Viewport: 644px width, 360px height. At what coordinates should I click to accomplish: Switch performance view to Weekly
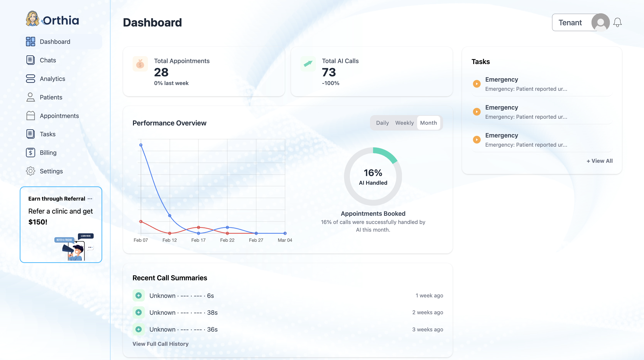[x=404, y=123]
